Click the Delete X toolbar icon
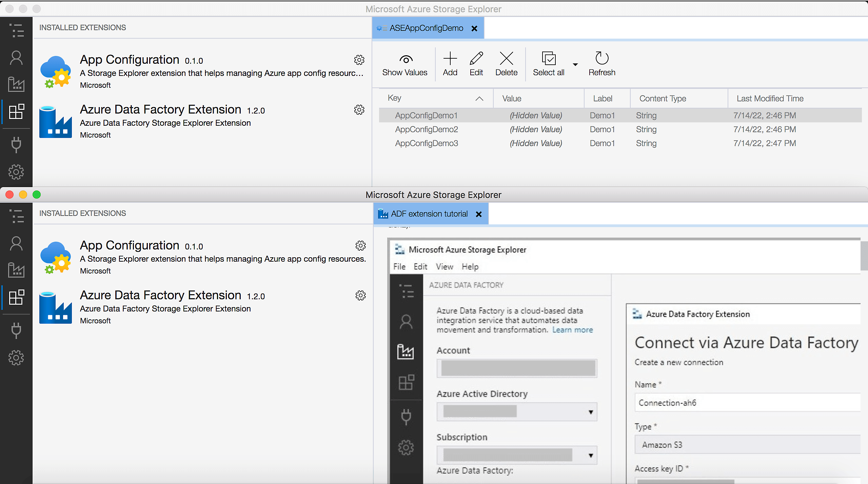 [506, 59]
